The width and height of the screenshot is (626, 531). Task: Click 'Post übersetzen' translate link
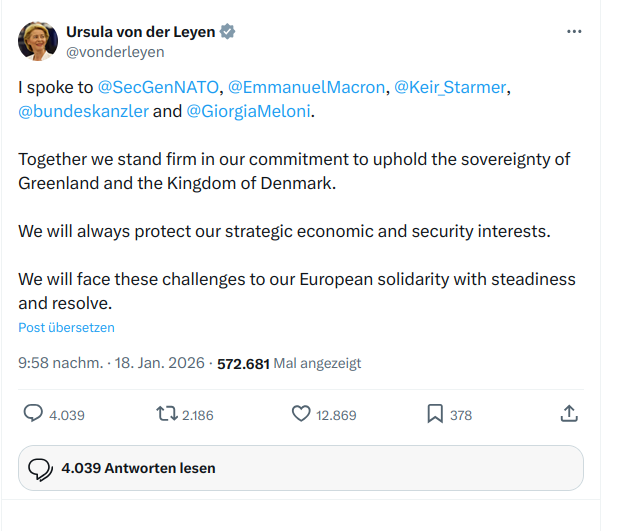pos(66,327)
